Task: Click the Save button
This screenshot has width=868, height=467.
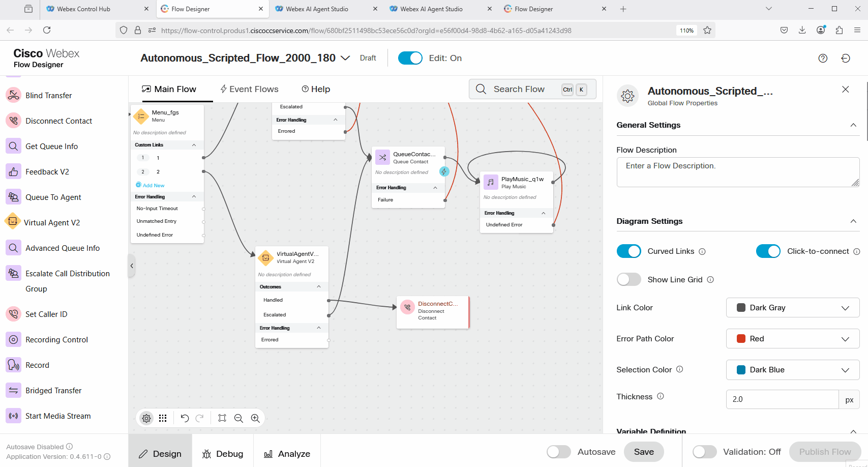Action: coord(644,452)
